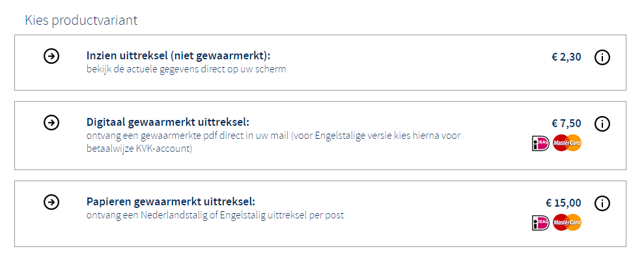Click 'uittreksel per post' description text
This screenshot has height=264, width=644.
coord(215,214)
